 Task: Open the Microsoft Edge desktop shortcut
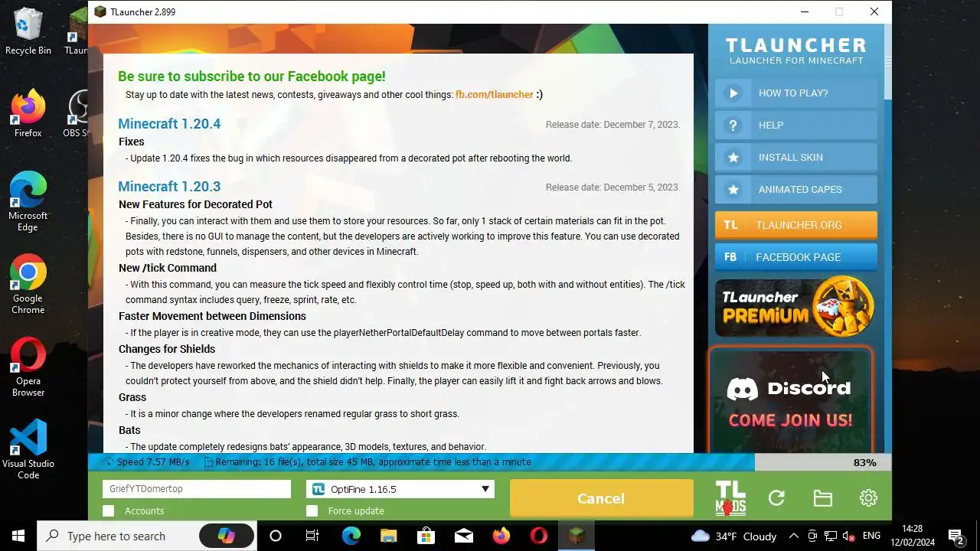click(x=28, y=202)
